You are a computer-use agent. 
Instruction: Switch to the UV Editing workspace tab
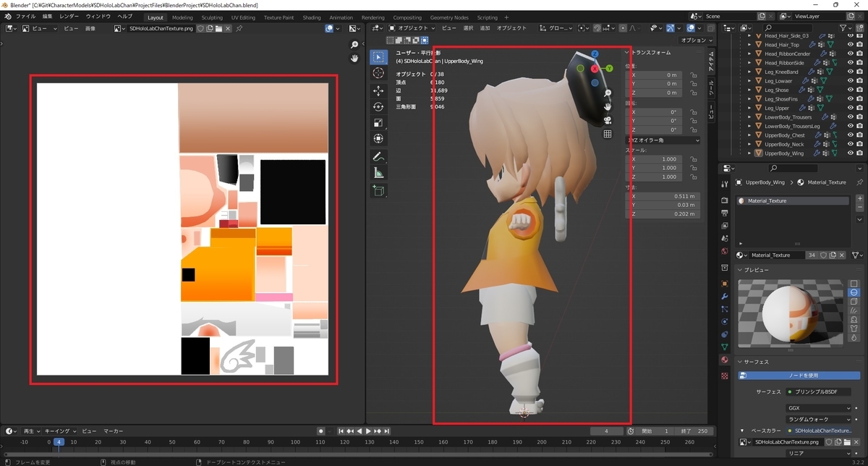(x=243, y=17)
